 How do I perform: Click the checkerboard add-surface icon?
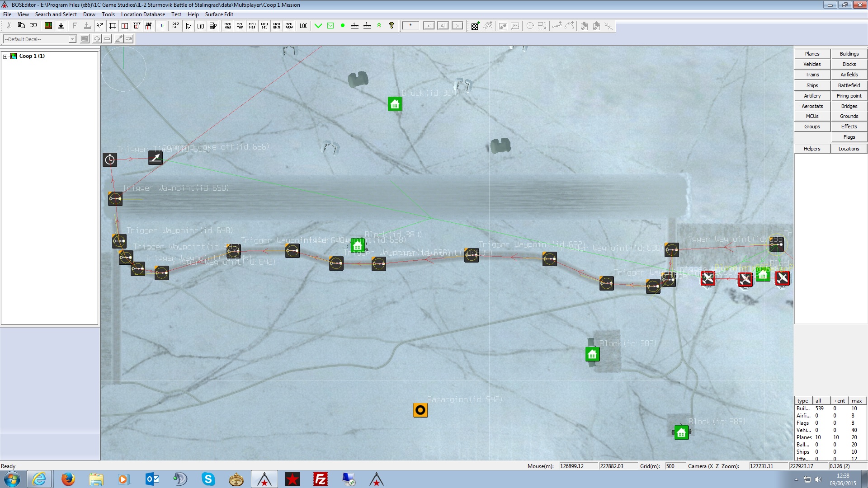tap(475, 26)
